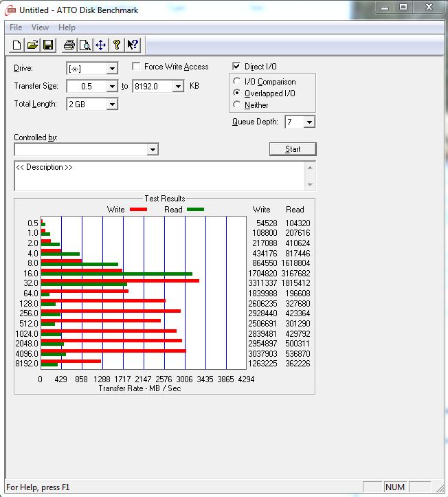448x497 pixels.
Task: Click the green read bar for 16.0
Action: click(x=117, y=274)
